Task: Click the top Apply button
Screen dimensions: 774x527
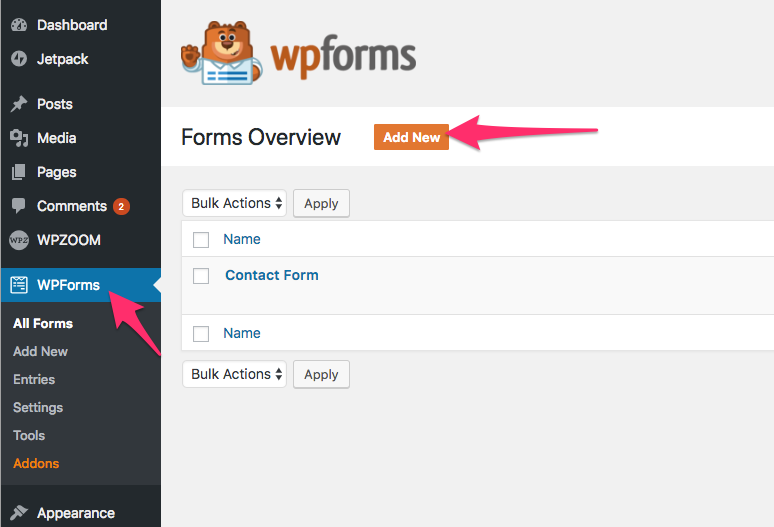Action: coord(321,203)
